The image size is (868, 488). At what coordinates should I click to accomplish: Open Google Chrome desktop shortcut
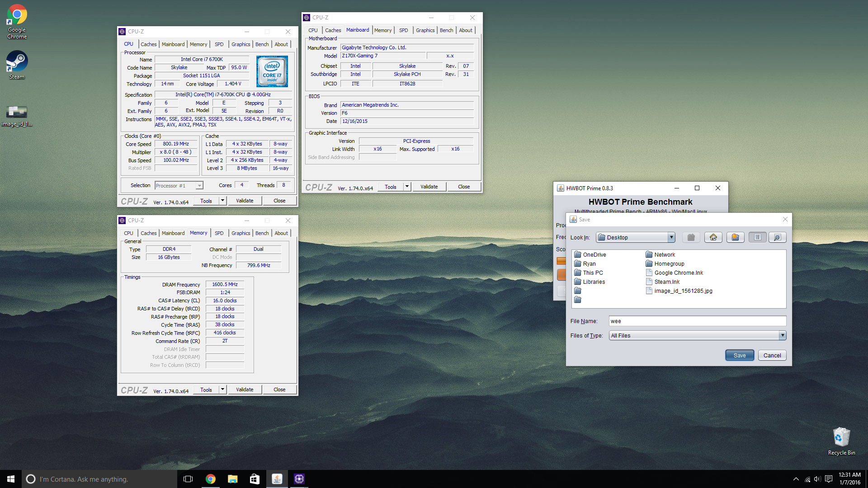[x=17, y=22]
